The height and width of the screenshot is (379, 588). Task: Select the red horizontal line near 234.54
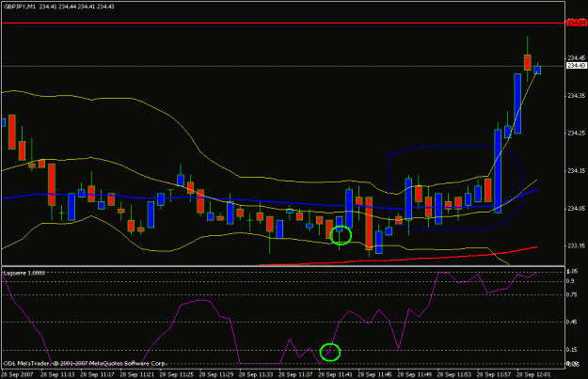(x=283, y=24)
